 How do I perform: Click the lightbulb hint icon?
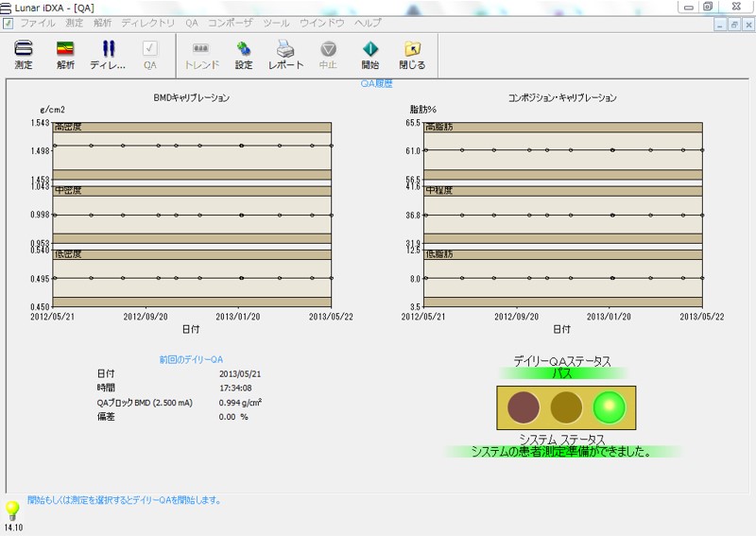click(12, 510)
